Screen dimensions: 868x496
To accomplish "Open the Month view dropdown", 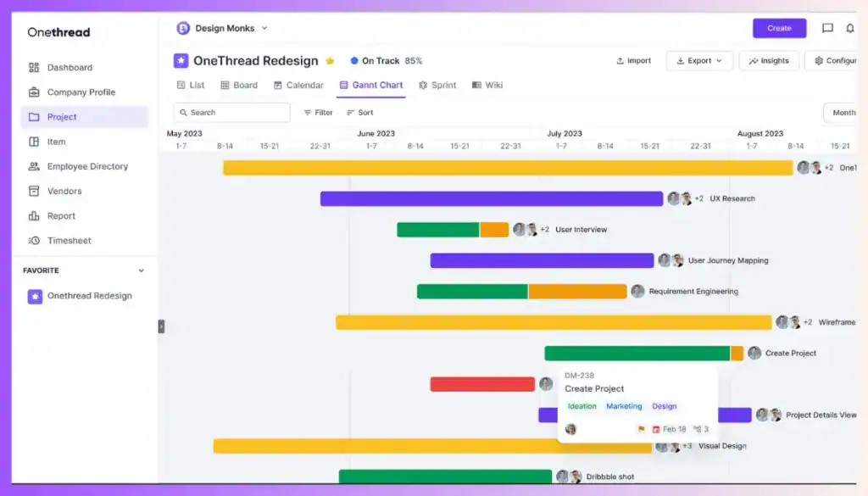I will [841, 113].
